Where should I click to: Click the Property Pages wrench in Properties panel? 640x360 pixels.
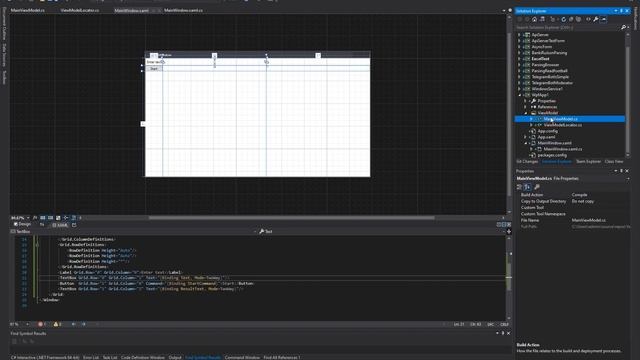(537, 187)
